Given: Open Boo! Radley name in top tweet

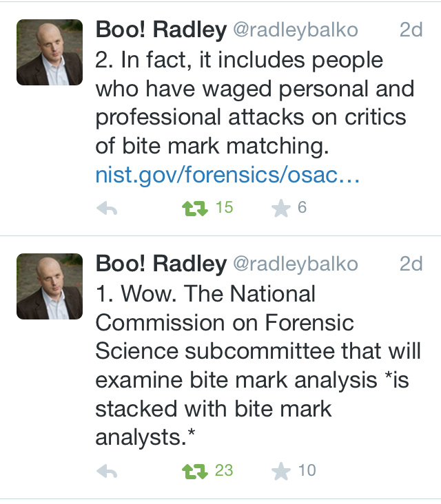Looking at the screenshot, I should [160, 30].
